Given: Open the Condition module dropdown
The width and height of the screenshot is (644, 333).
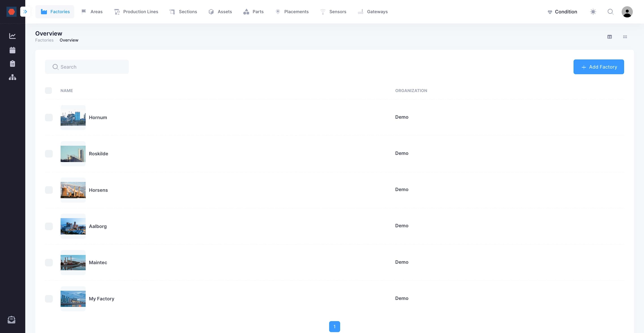Looking at the screenshot, I should (x=562, y=11).
